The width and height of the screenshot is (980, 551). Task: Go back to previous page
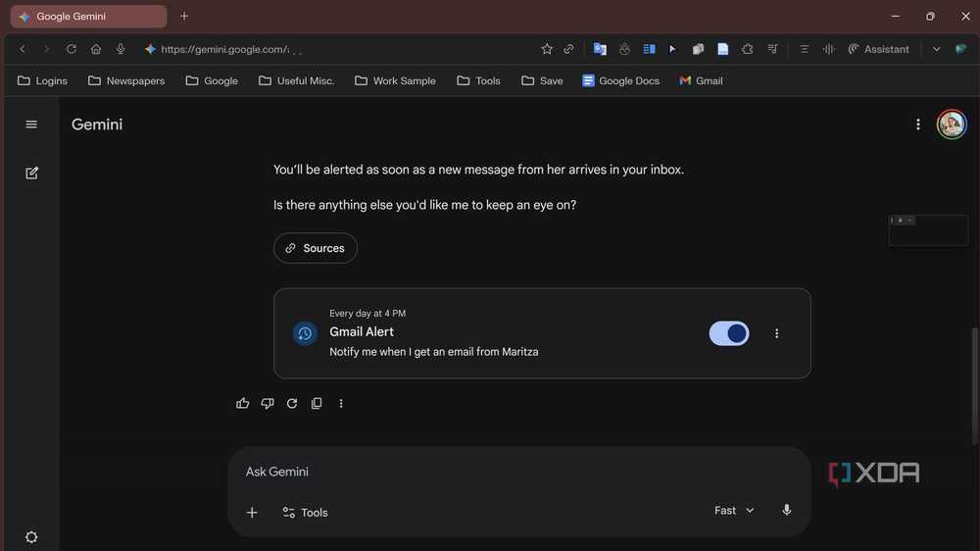coord(23,49)
